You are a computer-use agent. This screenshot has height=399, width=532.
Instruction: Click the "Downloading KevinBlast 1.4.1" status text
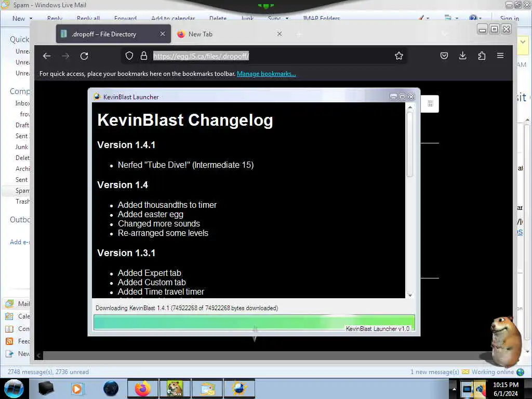pyautogui.click(x=187, y=308)
